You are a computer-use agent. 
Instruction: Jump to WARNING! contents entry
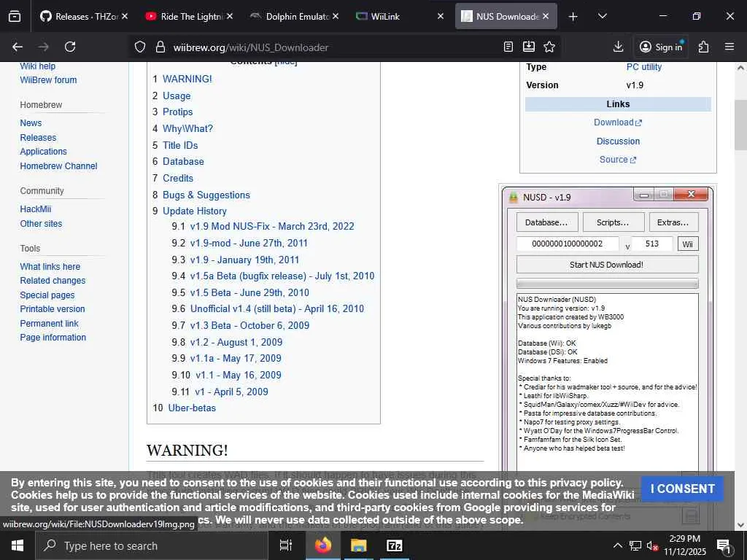187,79
